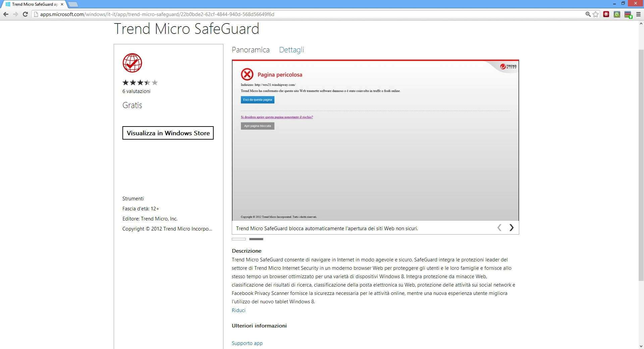Click the 'Fascia d'età: 12+' text
644x349 pixels.
pos(141,209)
